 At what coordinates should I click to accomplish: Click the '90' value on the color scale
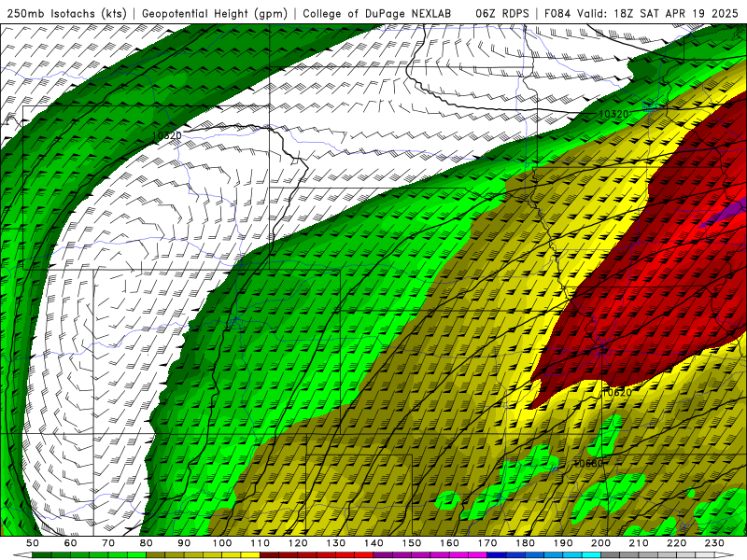[x=184, y=543]
